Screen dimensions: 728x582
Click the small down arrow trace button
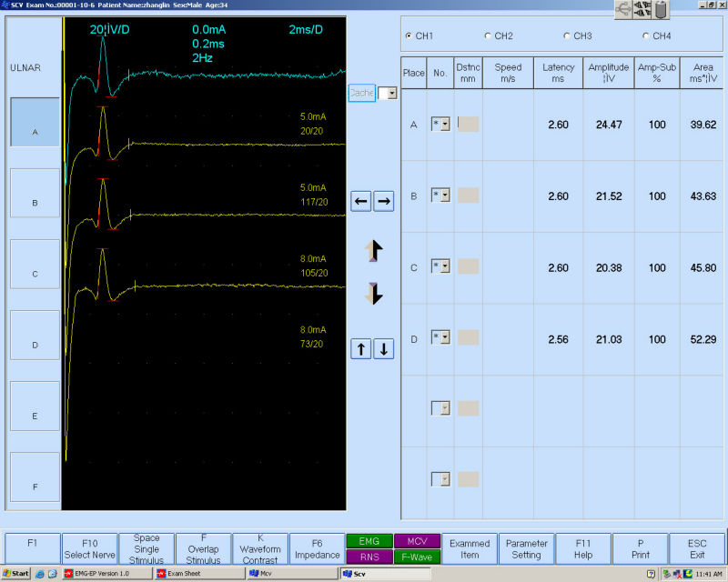[383, 348]
